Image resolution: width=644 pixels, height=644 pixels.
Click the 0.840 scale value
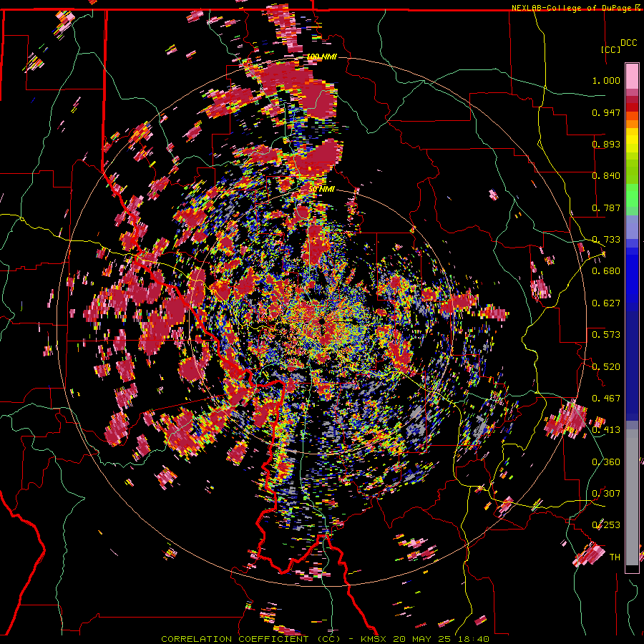pos(606,176)
